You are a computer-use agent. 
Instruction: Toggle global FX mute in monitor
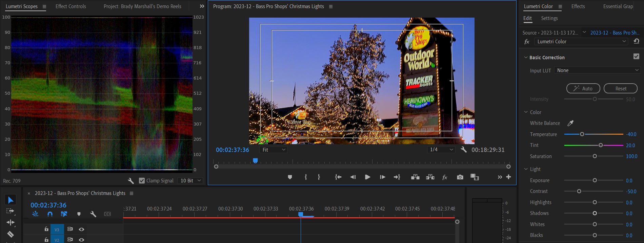pyautogui.click(x=445, y=177)
